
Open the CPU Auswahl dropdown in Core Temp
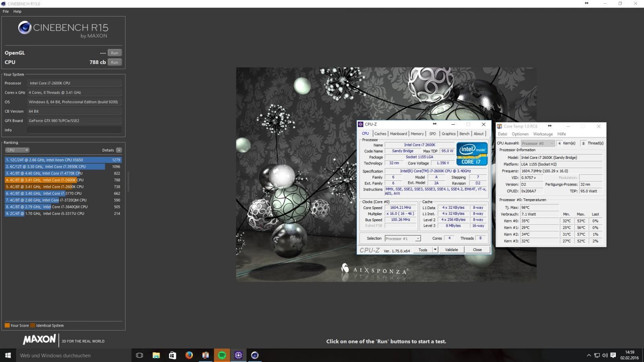click(x=538, y=143)
